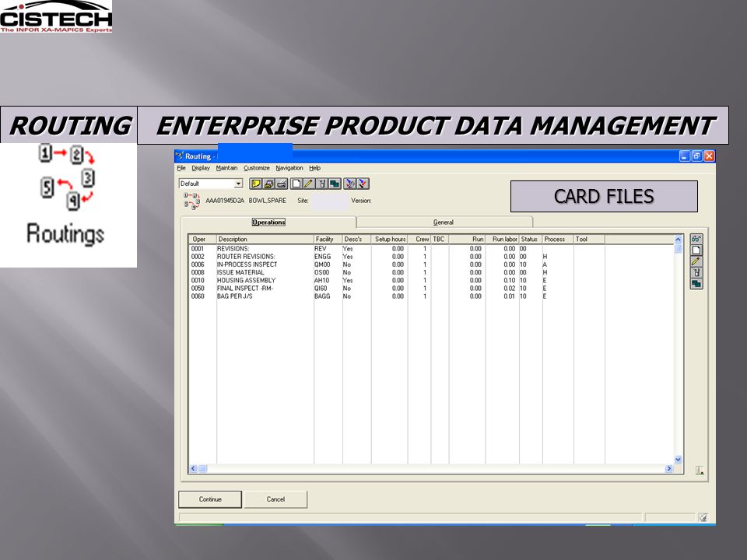The width and height of the screenshot is (747, 560).
Task: Click the Status column header
Action: pyautogui.click(x=530, y=239)
